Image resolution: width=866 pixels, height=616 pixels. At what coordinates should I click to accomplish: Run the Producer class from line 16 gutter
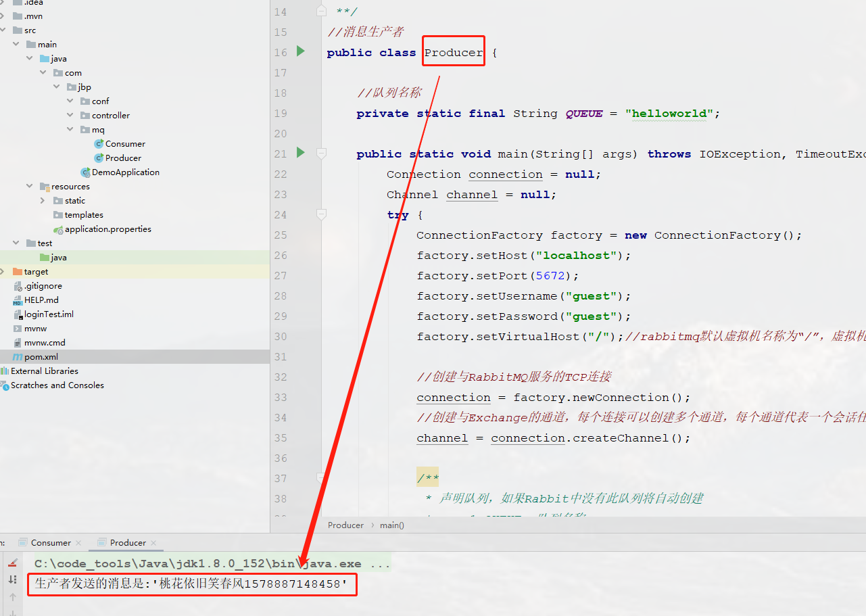[x=301, y=51]
